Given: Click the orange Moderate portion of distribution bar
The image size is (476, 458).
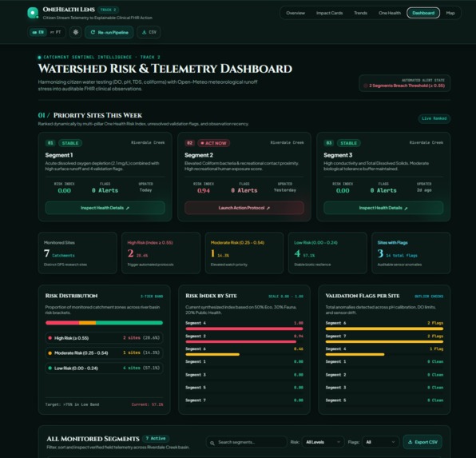Looking at the screenshot, I should pos(87,323).
